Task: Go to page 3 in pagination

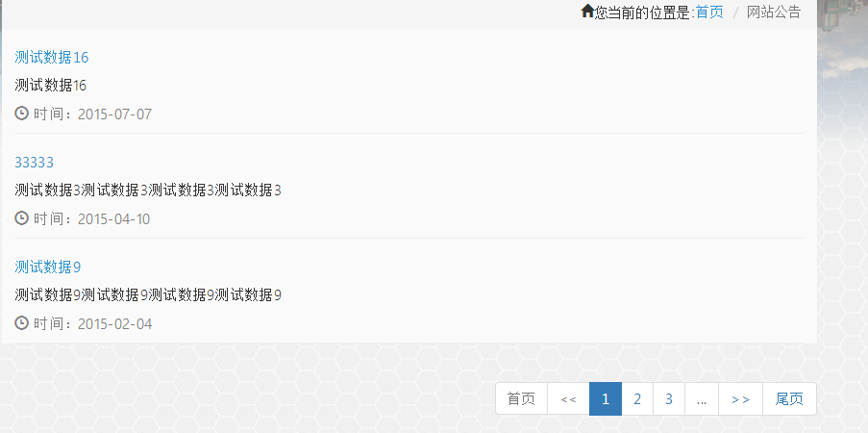Action: (x=669, y=398)
